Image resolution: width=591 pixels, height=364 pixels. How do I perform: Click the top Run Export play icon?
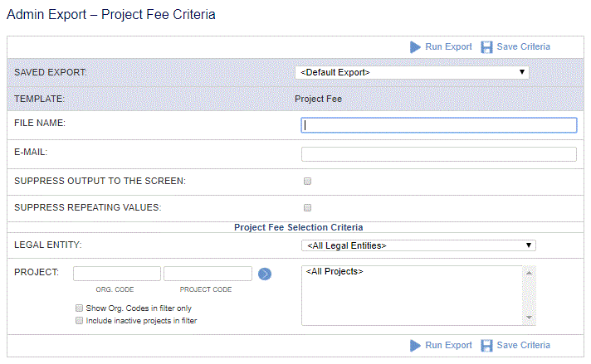[x=415, y=47]
